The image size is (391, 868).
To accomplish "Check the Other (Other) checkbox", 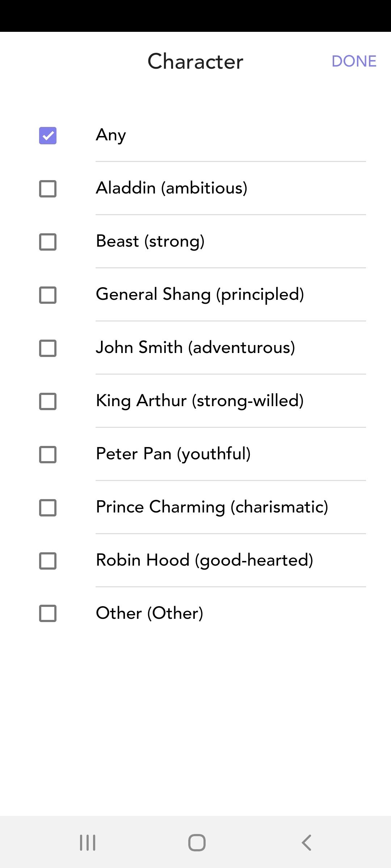I will (x=48, y=613).
